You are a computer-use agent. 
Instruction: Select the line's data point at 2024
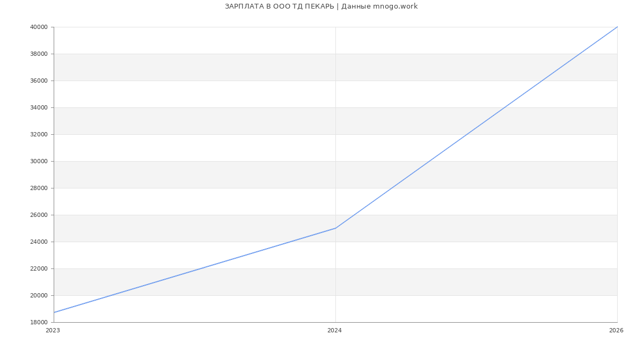(x=335, y=228)
